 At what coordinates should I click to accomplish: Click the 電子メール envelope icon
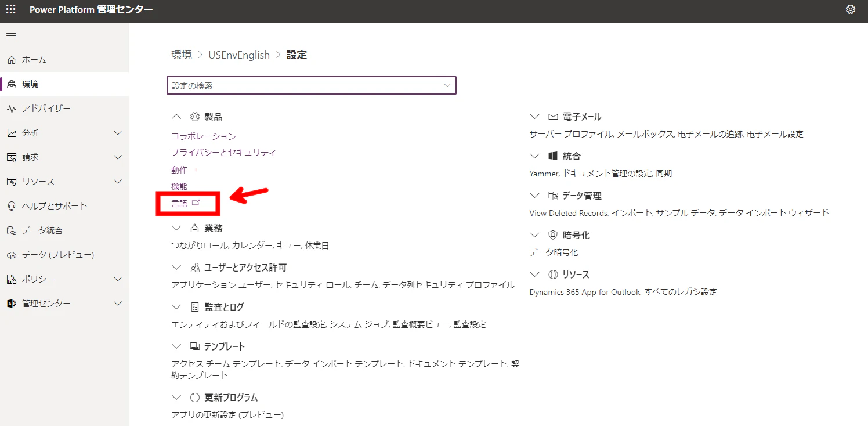[553, 117]
